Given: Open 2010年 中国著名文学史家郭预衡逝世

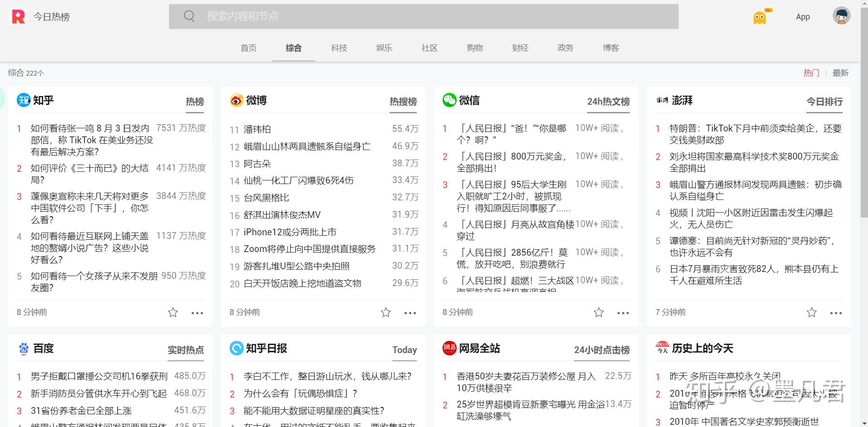Looking at the screenshot, I should [744, 422].
